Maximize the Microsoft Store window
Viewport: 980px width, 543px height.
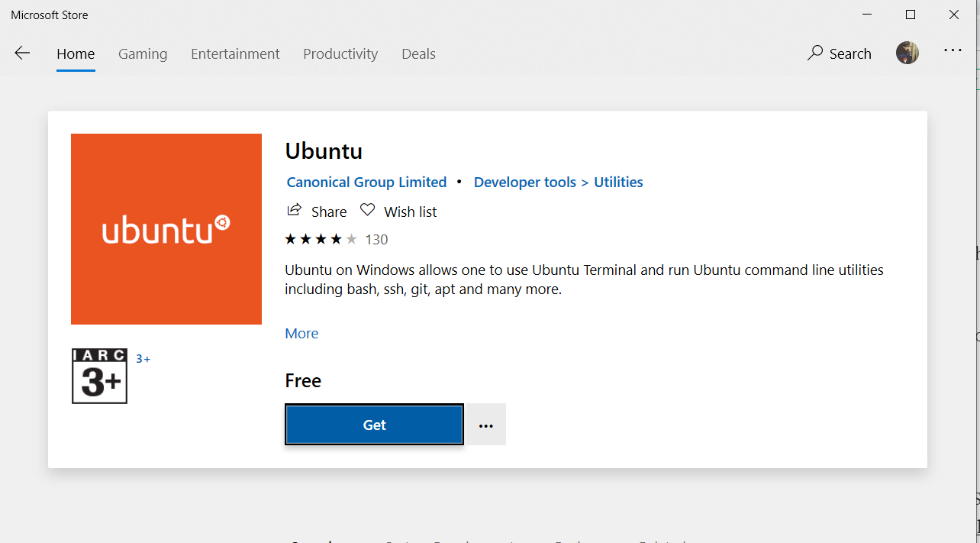click(x=911, y=15)
